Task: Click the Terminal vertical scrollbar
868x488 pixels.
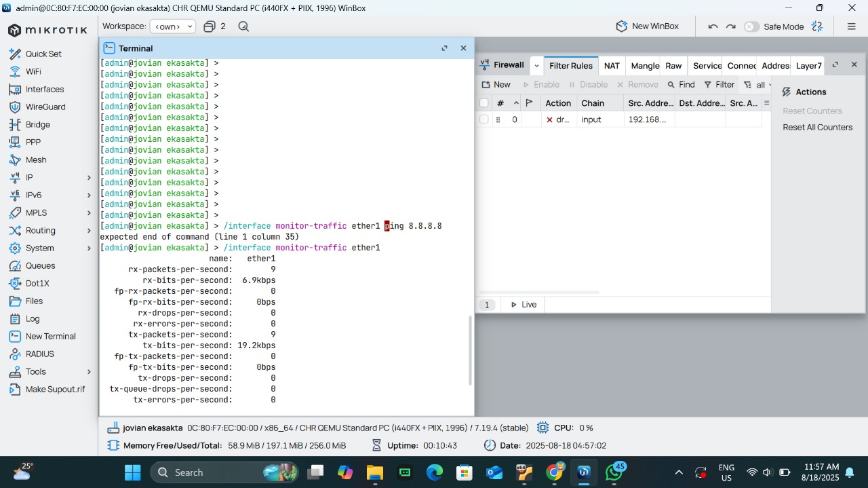Action: coord(470,350)
